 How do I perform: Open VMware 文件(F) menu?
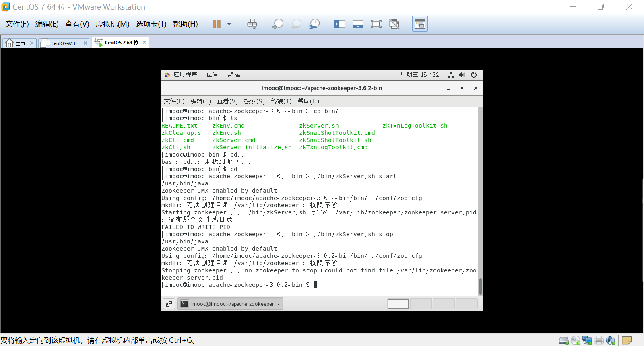click(17, 24)
